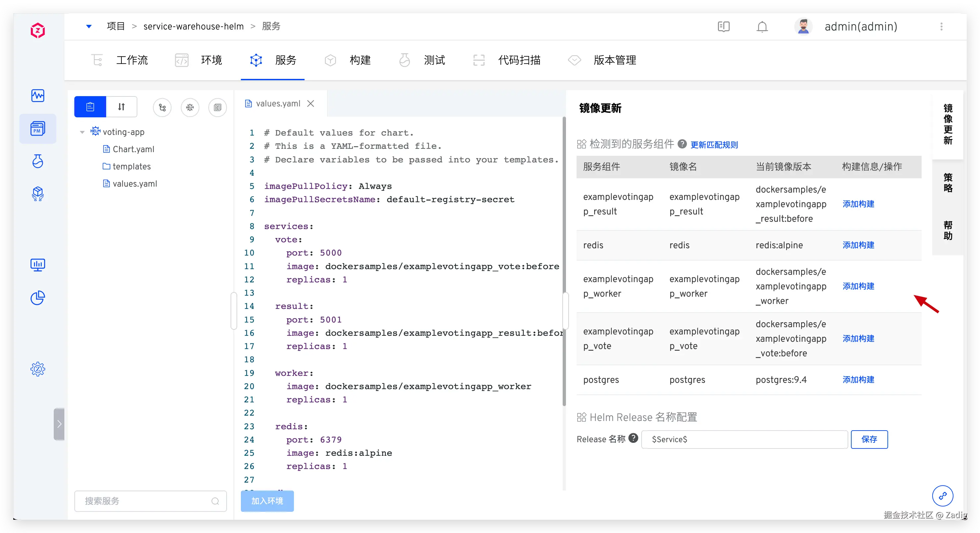This screenshot has height=533, width=980.
Task: Click the notification bell icon
Action: [x=762, y=27]
